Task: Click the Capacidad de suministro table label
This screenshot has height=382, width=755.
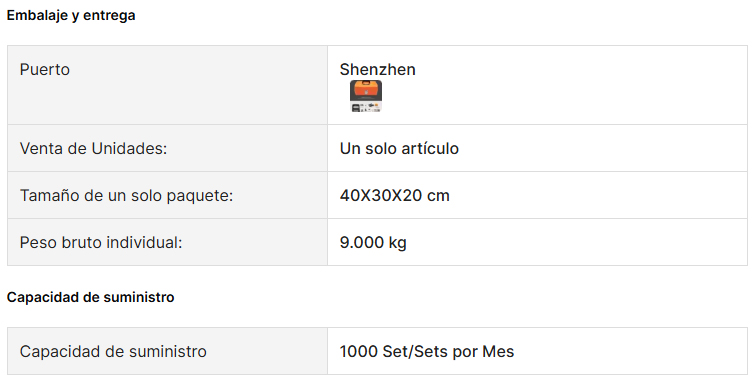Action: pyautogui.click(x=113, y=352)
